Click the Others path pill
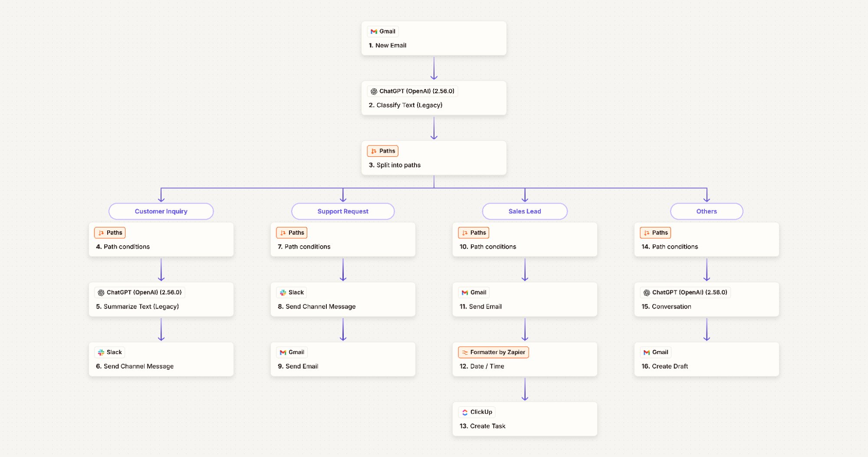 coord(707,211)
